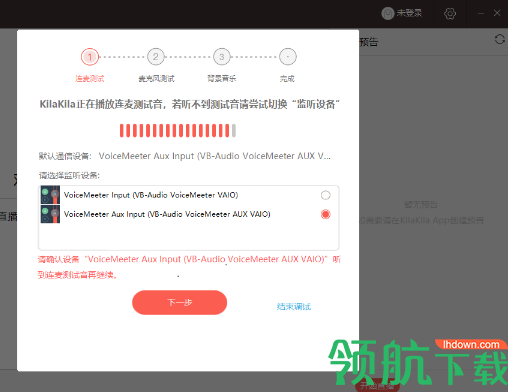Click step 1 连麦测试 circle
Screen dimensions: 508x392
tap(90, 57)
